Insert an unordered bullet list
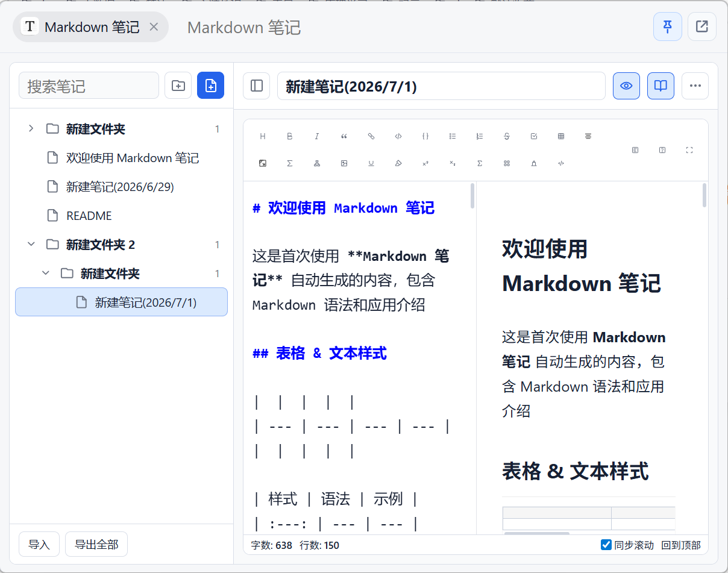The width and height of the screenshot is (728, 573). 453,137
